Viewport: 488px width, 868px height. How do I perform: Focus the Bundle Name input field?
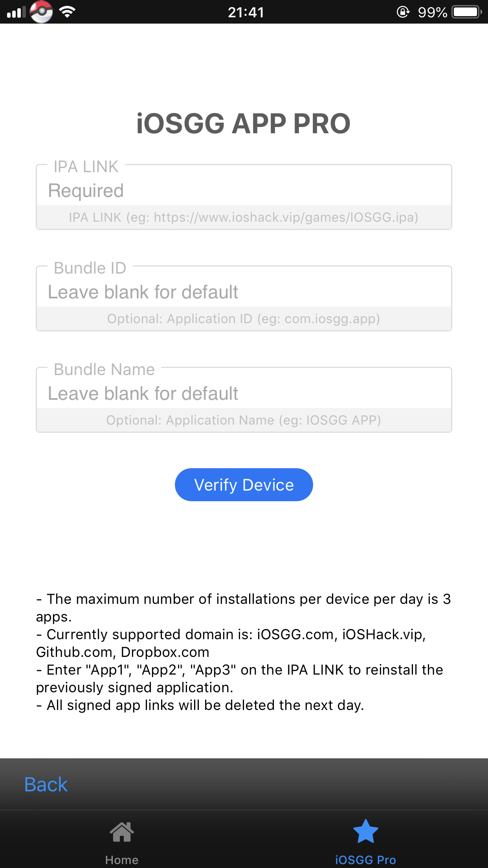point(244,394)
